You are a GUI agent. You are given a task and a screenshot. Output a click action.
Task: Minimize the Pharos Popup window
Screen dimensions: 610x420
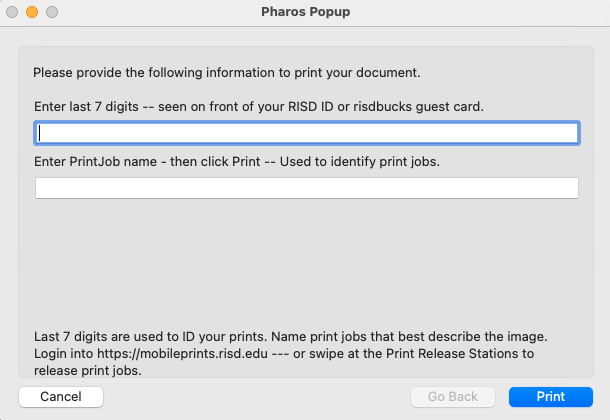tap(32, 12)
